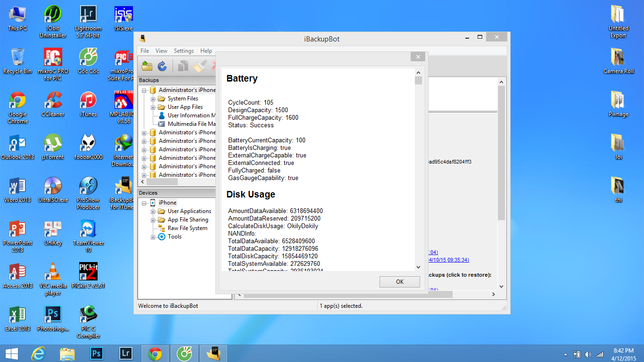Open the Help menu
The width and height of the screenshot is (644, 362).
click(206, 51)
